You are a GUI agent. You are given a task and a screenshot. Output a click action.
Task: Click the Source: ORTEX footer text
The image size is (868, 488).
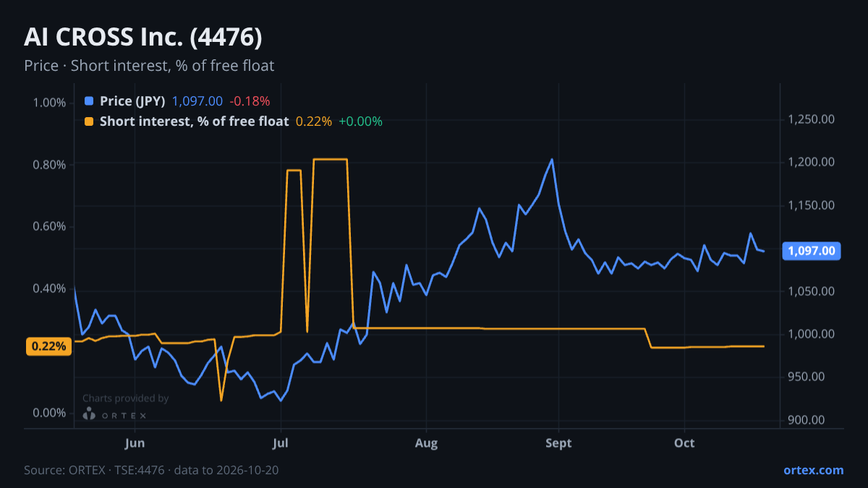tap(151, 470)
